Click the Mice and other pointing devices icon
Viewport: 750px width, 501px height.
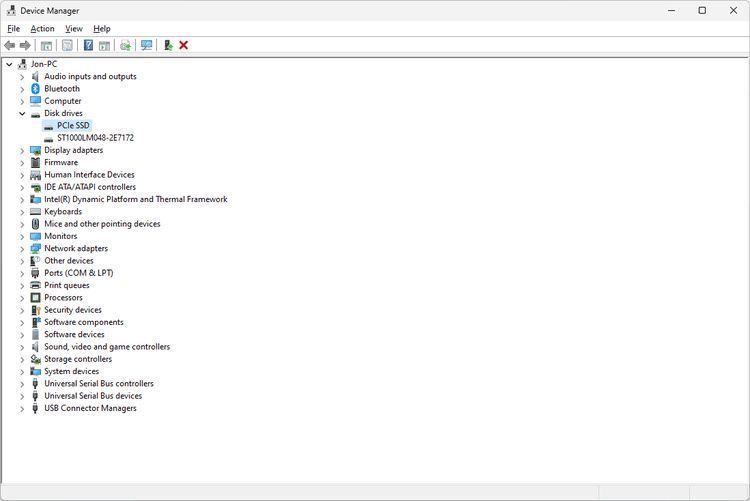click(x=35, y=223)
